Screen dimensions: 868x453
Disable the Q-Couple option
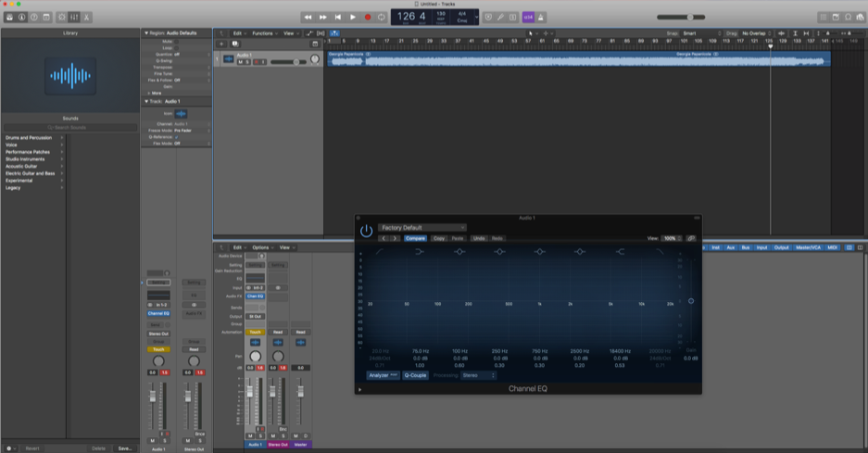coord(415,375)
